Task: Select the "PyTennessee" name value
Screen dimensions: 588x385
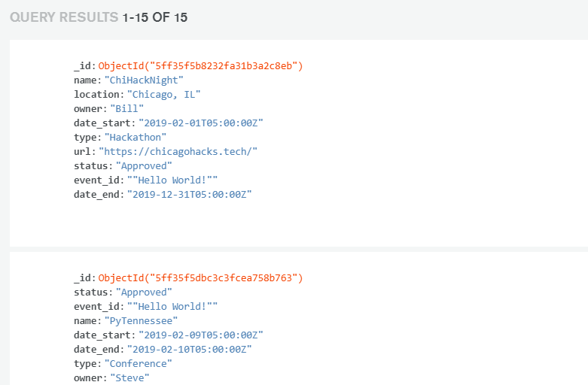Action: [x=141, y=320]
